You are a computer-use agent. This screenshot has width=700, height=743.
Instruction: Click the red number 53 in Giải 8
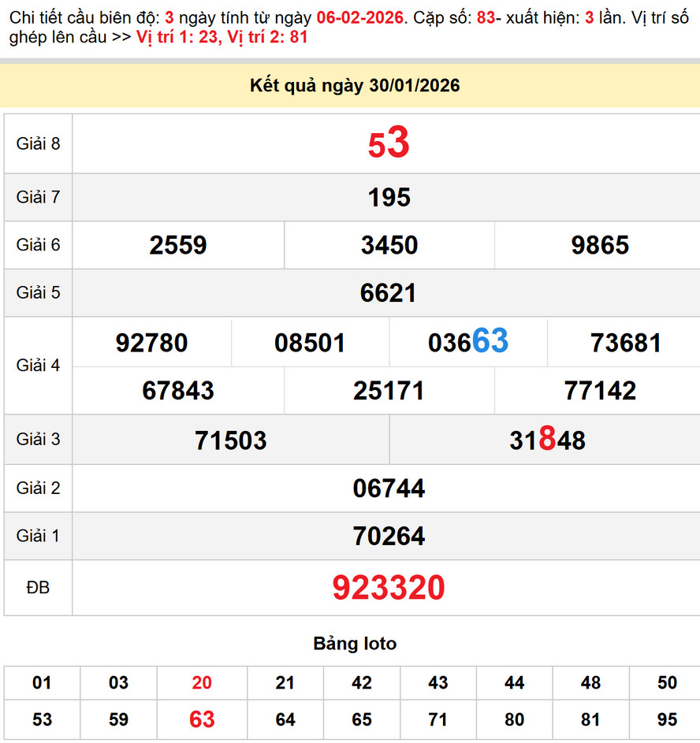point(388,143)
